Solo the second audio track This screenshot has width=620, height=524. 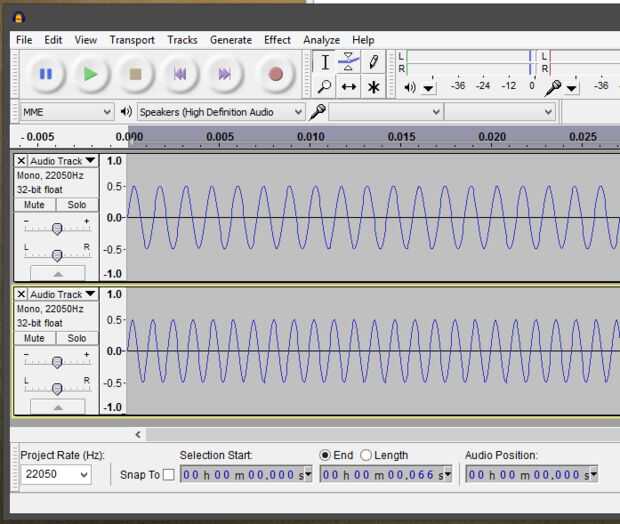[x=77, y=338]
